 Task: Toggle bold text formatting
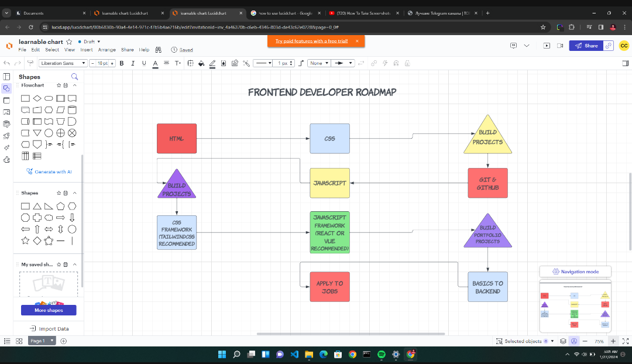(122, 63)
